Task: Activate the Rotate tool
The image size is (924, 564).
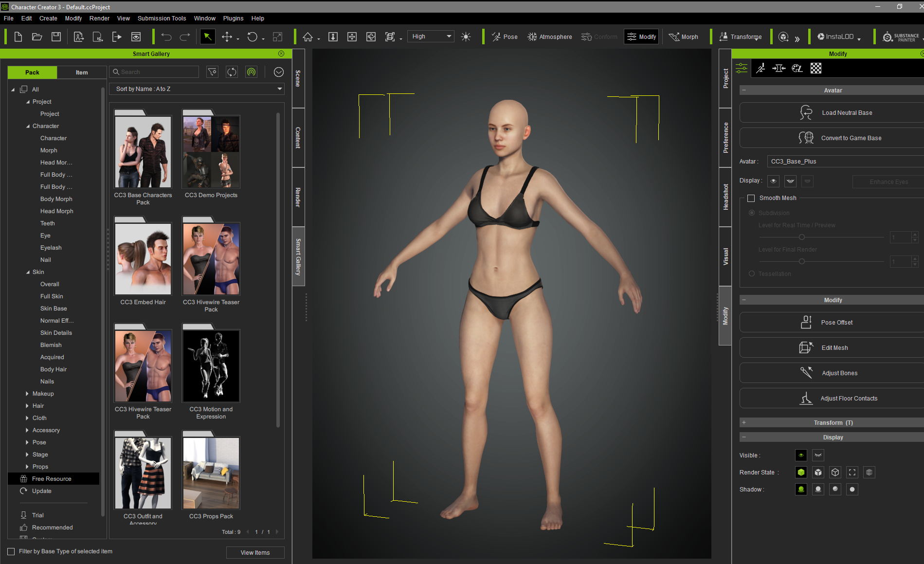Action: pos(252,37)
